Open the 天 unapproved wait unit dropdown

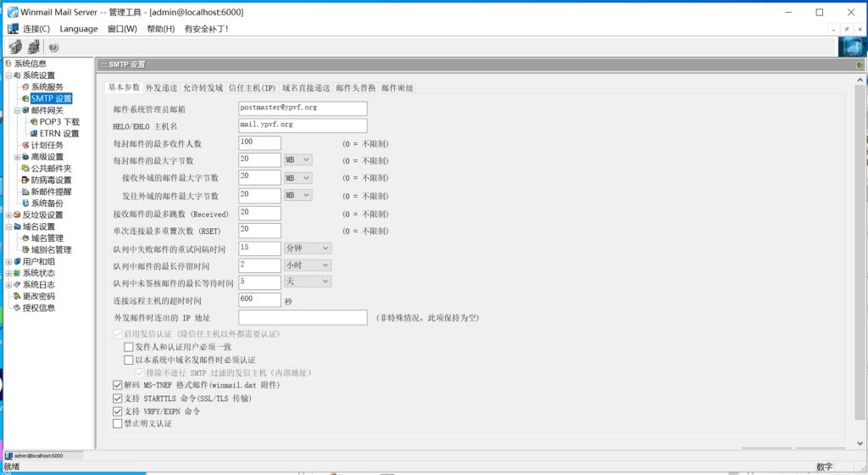(x=307, y=282)
